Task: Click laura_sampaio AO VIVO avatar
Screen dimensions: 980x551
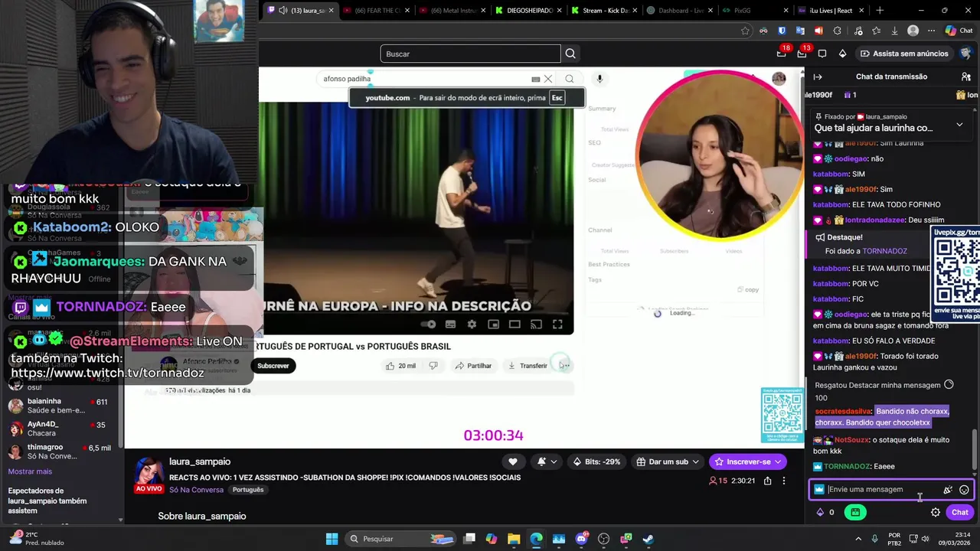Action: pyautogui.click(x=149, y=475)
